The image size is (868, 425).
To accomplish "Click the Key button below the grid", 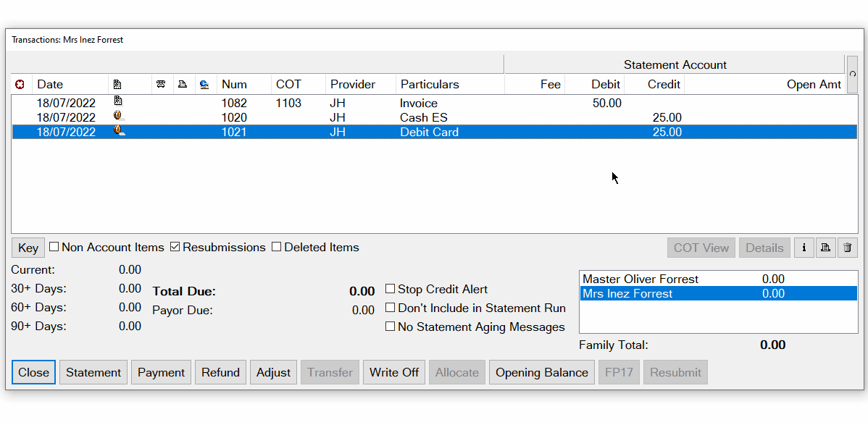I will pyautogui.click(x=28, y=247).
